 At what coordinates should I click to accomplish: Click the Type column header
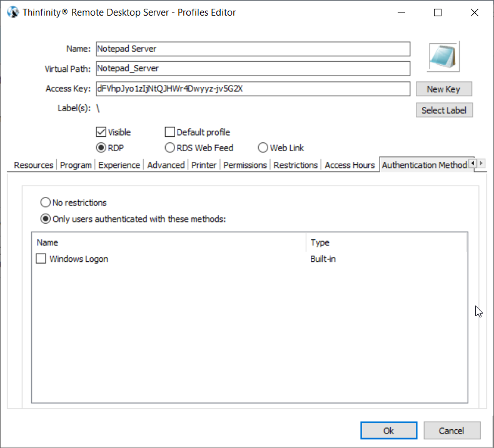[x=386, y=242]
